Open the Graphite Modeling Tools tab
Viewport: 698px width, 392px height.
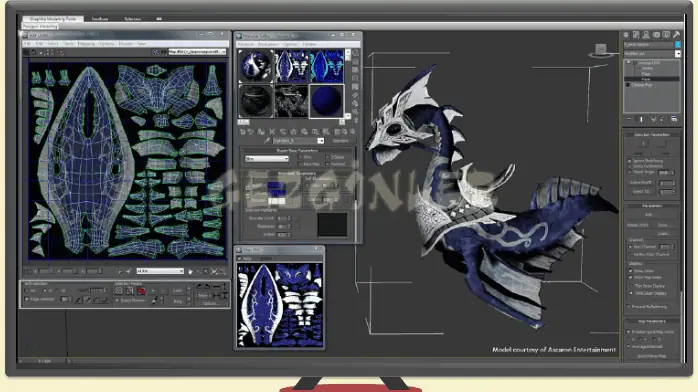53,19
